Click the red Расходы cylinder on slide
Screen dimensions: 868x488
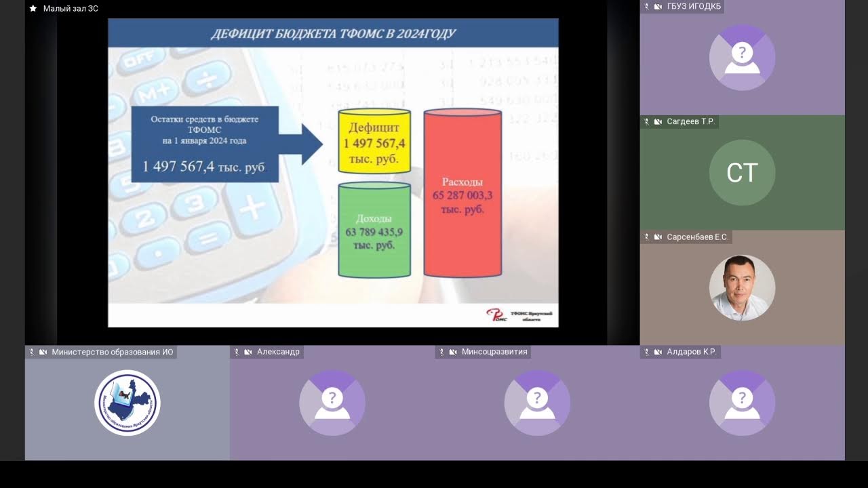tap(462, 192)
